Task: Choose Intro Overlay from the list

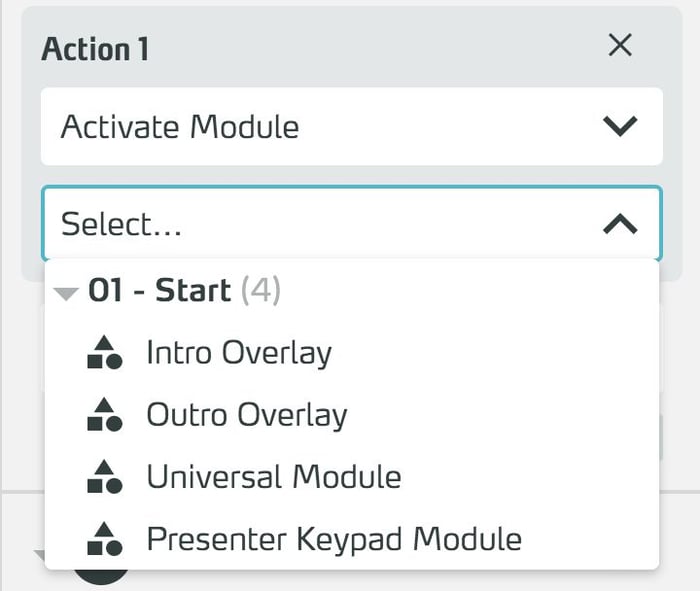Action: (x=239, y=352)
